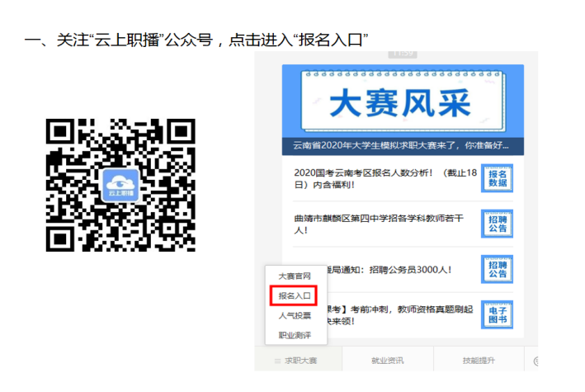Switch to the 技能提升 bottom tab

(479, 361)
